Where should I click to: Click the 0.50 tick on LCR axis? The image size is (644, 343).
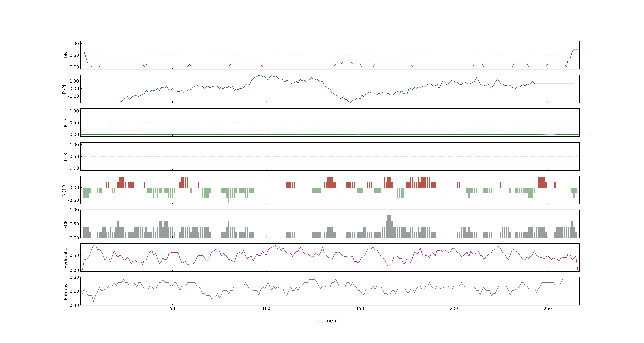[74, 157]
